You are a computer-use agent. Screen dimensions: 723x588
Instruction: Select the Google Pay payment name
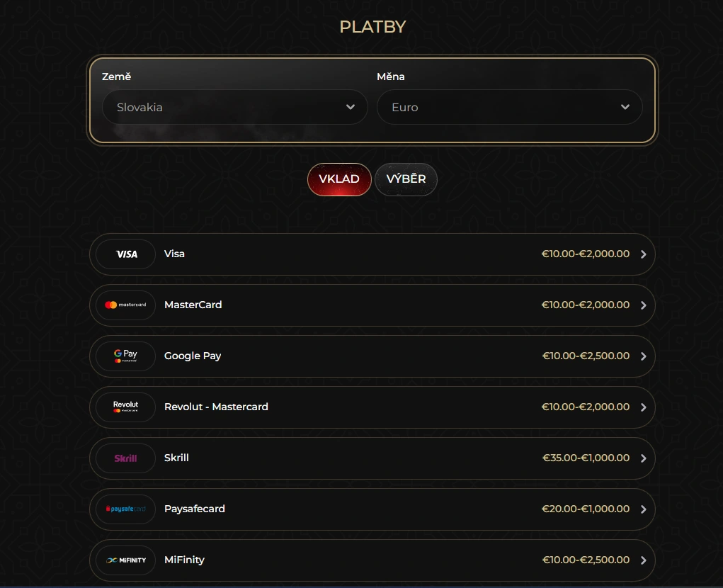click(x=193, y=356)
